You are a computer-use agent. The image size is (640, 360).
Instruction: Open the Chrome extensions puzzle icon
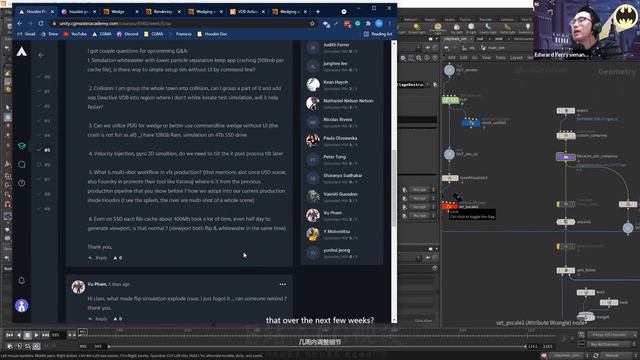tap(368, 24)
